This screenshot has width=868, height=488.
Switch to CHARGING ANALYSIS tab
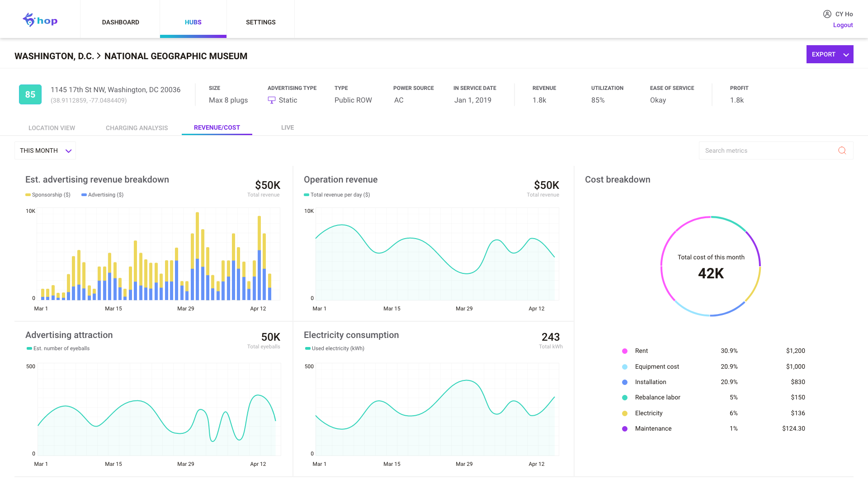[x=137, y=128]
